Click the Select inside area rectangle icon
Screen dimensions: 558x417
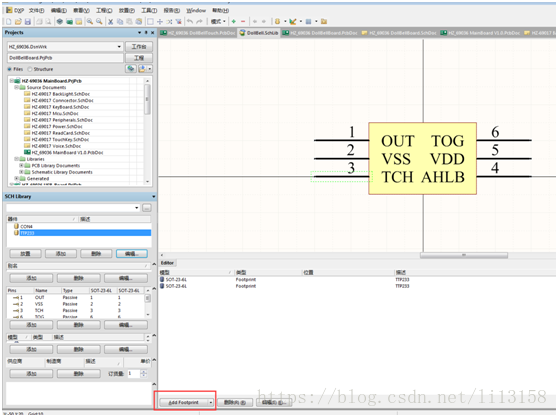pyautogui.click(x=151, y=22)
